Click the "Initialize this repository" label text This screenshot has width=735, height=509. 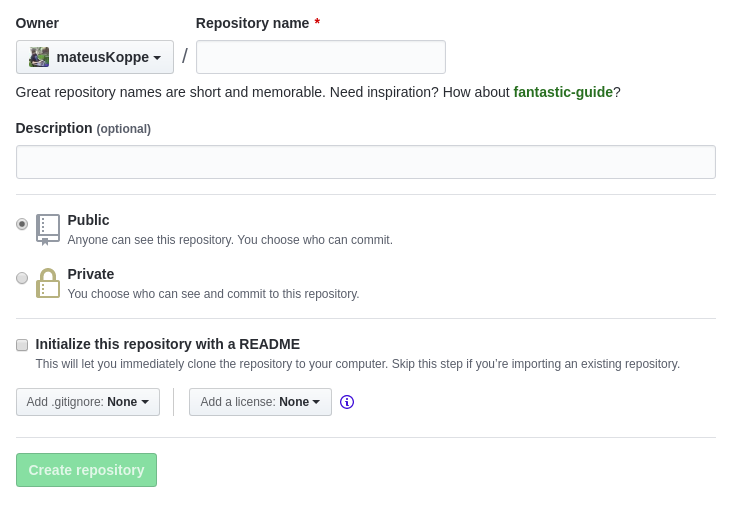pyautogui.click(x=168, y=344)
